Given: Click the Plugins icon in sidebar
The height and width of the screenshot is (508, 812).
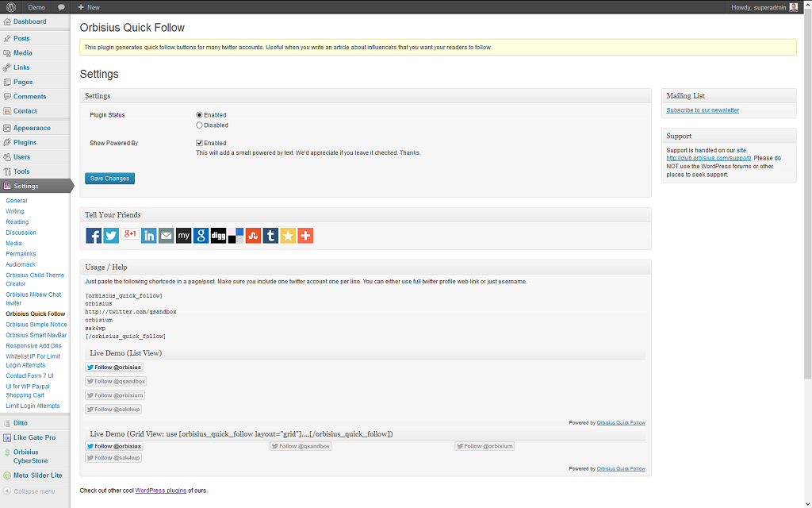Looking at the screenshot, I should [x=6, y=143].
